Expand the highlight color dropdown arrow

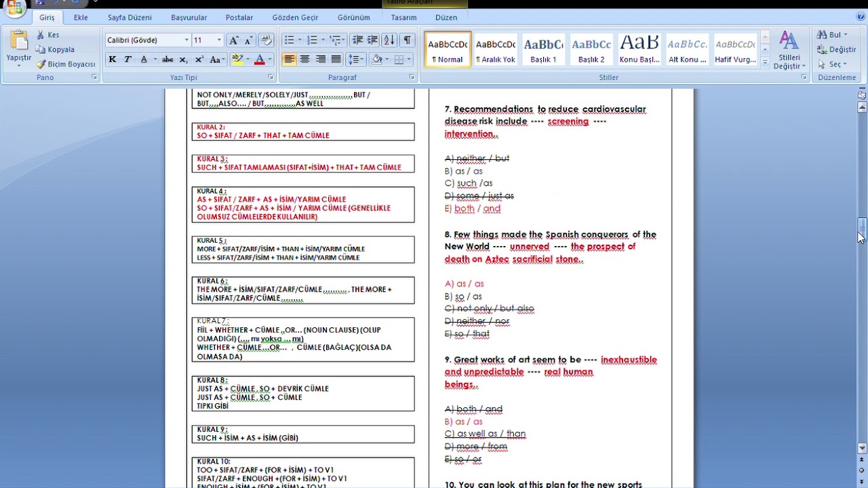point(248,60)
